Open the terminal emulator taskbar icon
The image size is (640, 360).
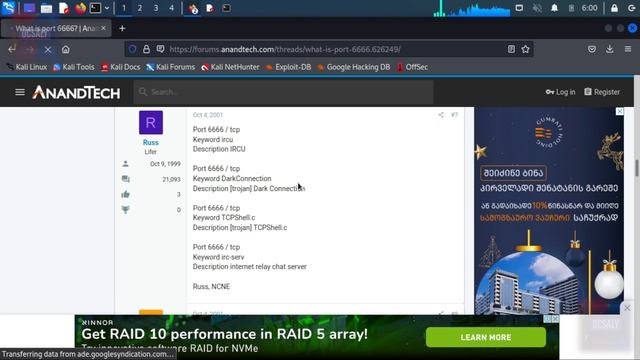96,8
